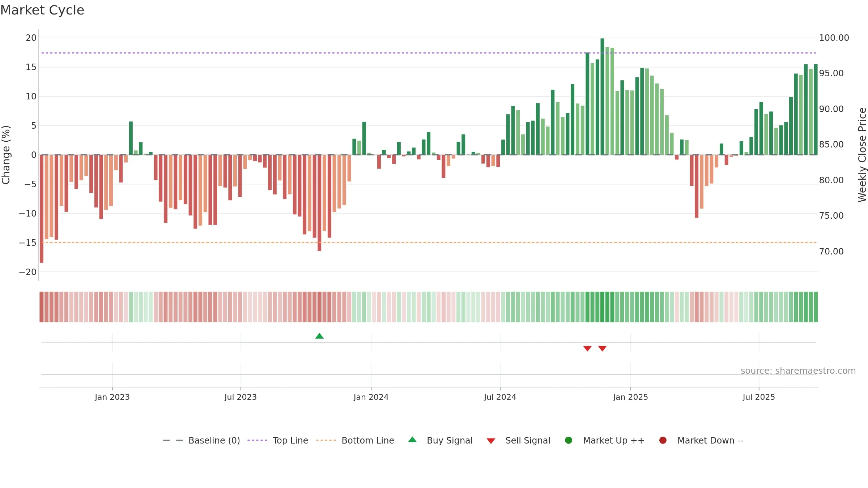Screen dimensions: 868x488
Task: Click the Jan 2025 axis label
Action: pyautogui.click(x=630, y=397)
